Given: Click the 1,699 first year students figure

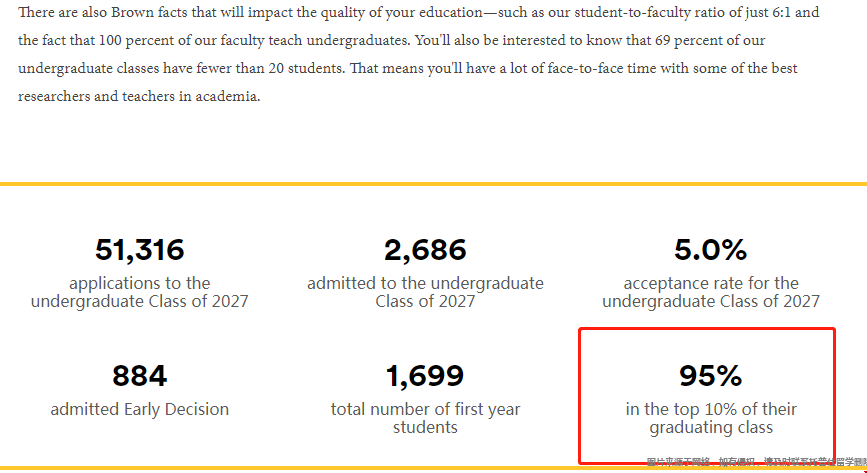Looking at the screenshot, I should tap(425, 376).
